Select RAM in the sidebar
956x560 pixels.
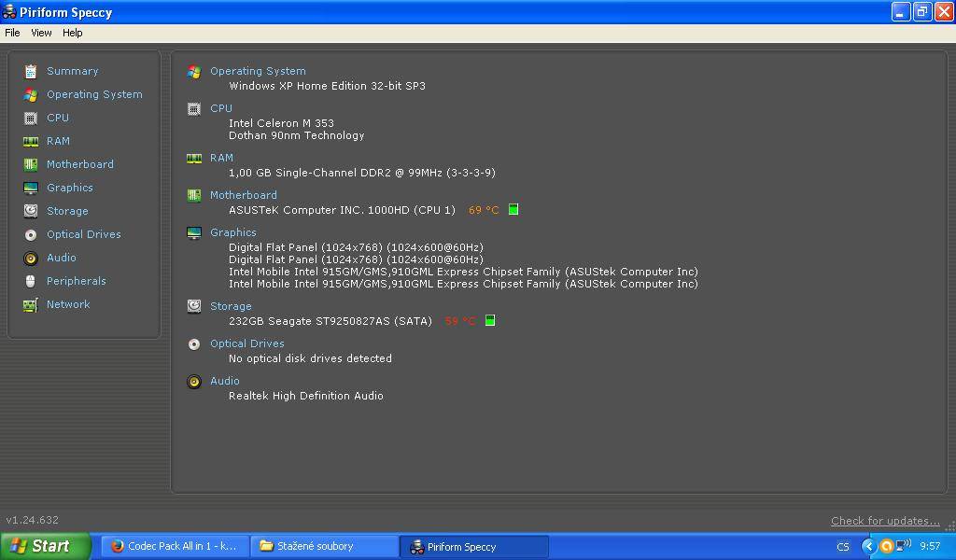tap(59, 141)
